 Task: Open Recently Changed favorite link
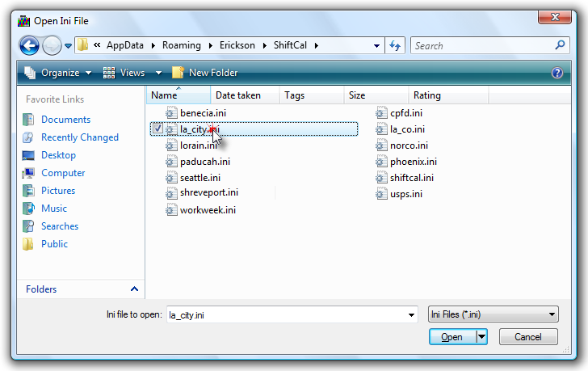pyautogui.click(x=80, y=137)
